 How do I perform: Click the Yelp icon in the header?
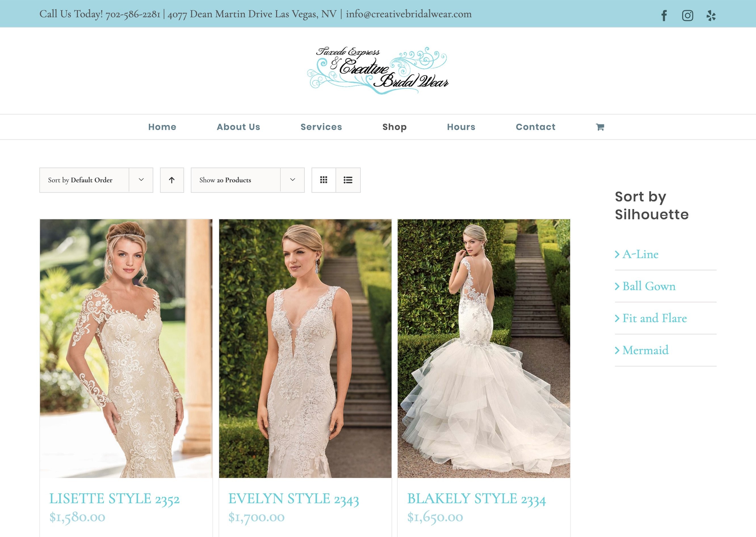pos(711,15)
